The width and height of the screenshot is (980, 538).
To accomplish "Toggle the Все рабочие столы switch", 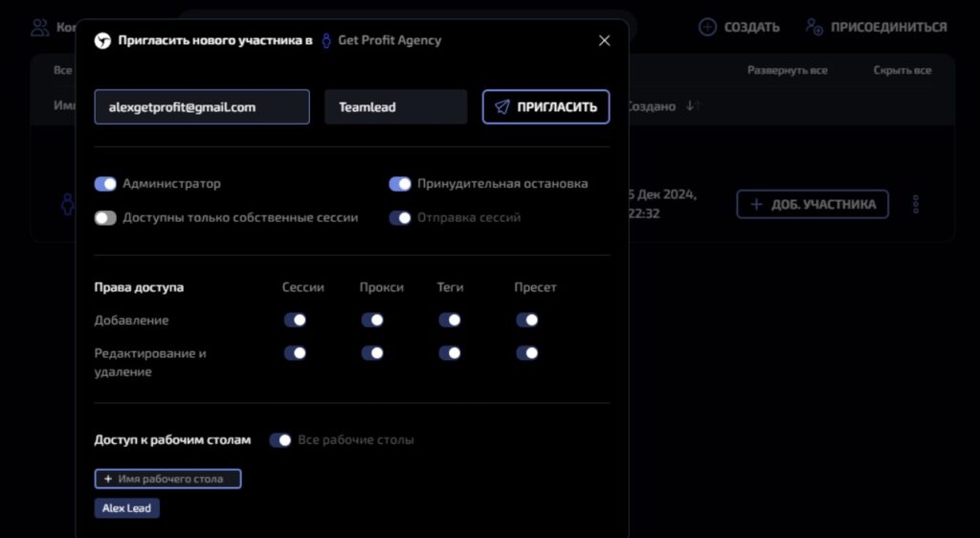I will click(x=280, y=440).
